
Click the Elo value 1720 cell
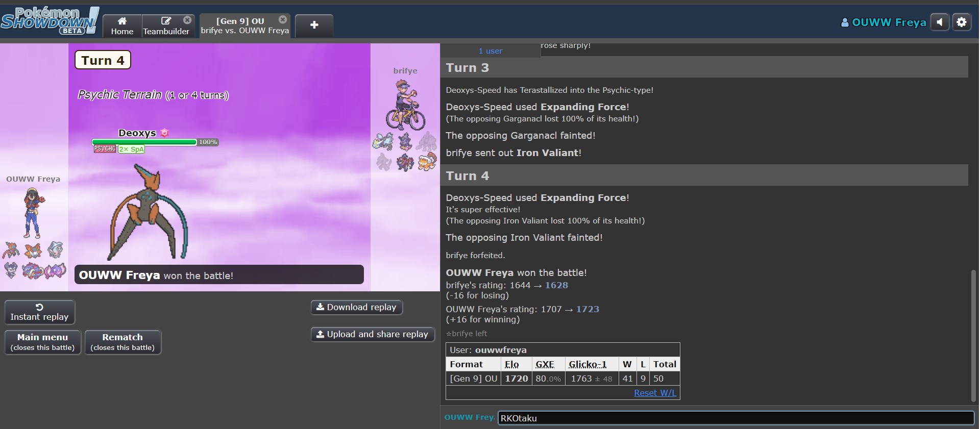tap(517, 378)
